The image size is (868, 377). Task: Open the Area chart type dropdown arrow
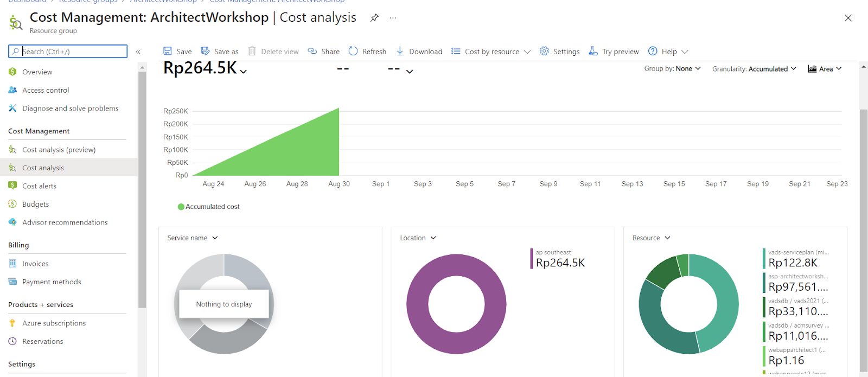(839, 69)
